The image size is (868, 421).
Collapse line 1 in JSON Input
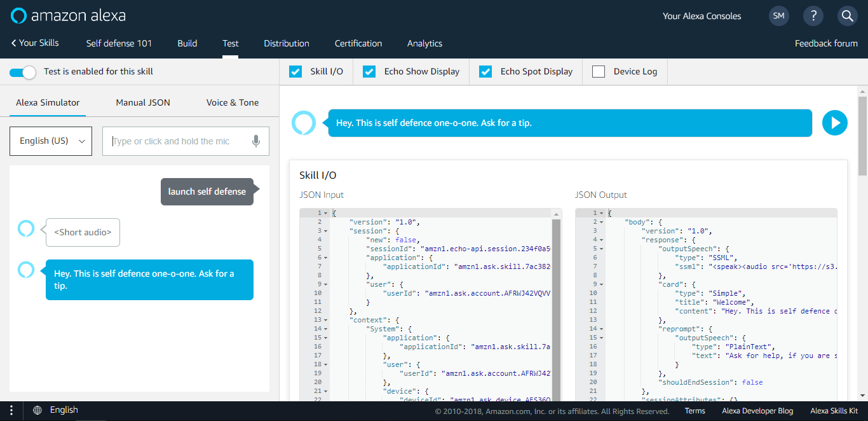(x=326, y=213)
